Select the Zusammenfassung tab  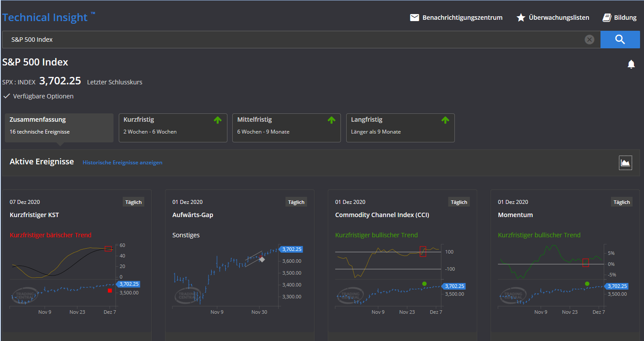point(59,128)
